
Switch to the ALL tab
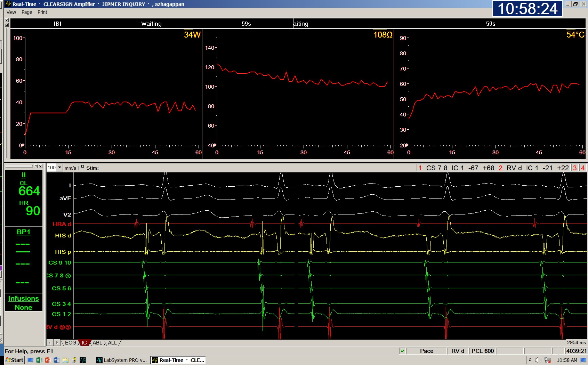[112, 342]
